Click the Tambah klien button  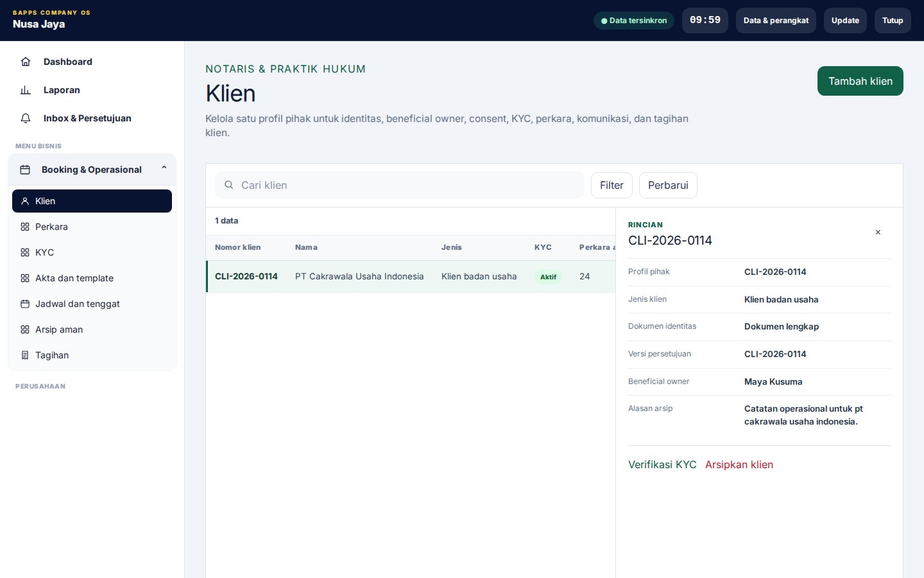[860, 81]
